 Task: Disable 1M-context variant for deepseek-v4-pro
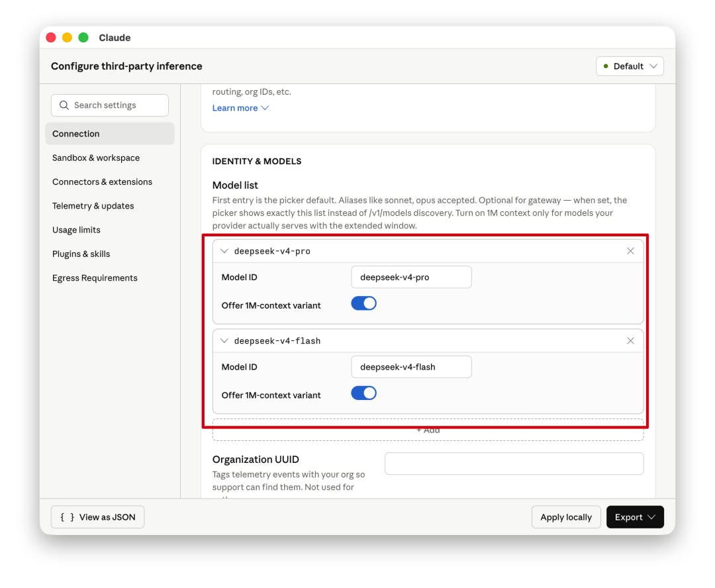pos(363,303)
